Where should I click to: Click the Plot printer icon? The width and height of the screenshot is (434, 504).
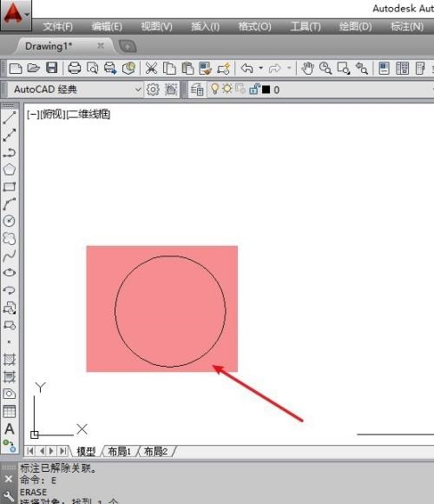click(x=75, y=68)
